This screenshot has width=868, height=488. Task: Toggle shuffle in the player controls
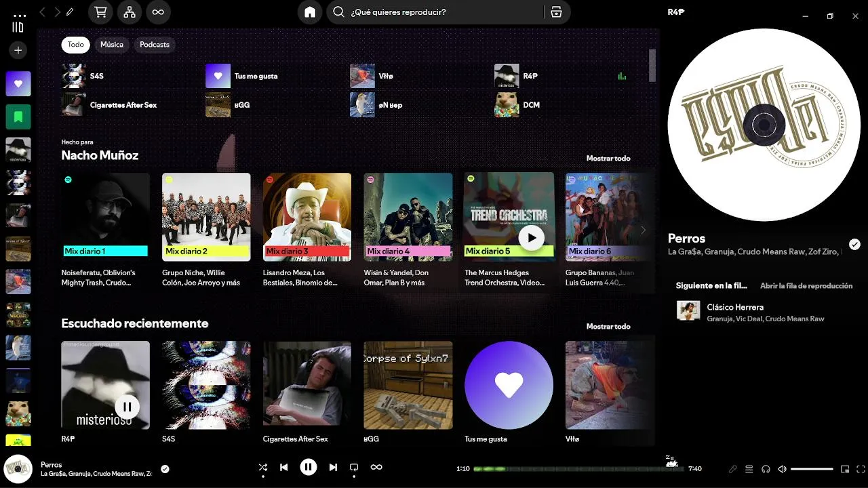[263, 467]
